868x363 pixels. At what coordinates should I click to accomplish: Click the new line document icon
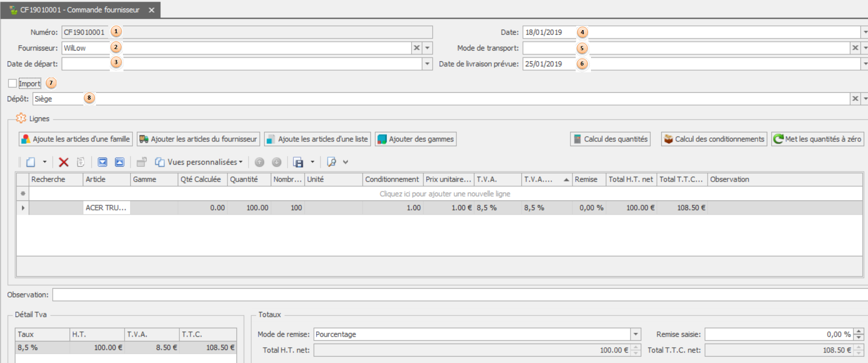click(x=31, y=162)
